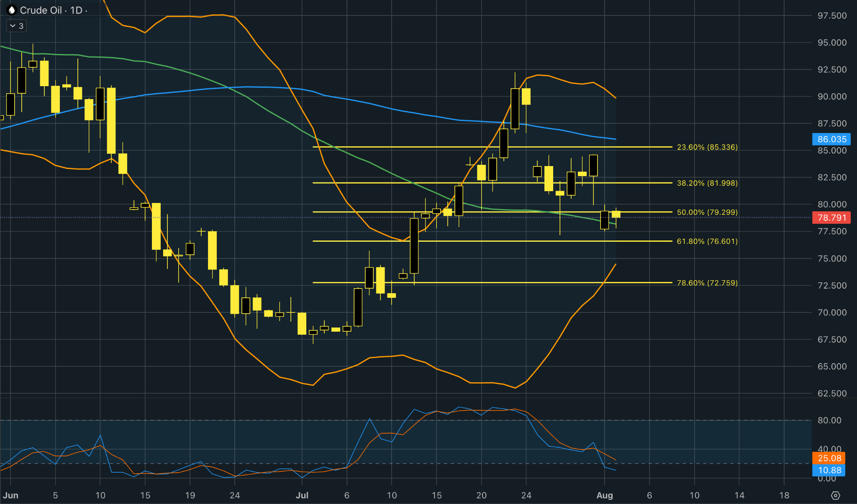Select the 38.20% (81.998) Fibonacci label
Viewport: 857px width, 504px height.
(707, 183)
